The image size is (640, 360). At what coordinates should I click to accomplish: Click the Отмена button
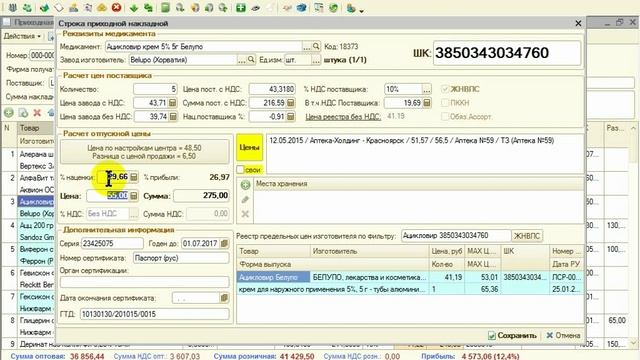[564, 336]
